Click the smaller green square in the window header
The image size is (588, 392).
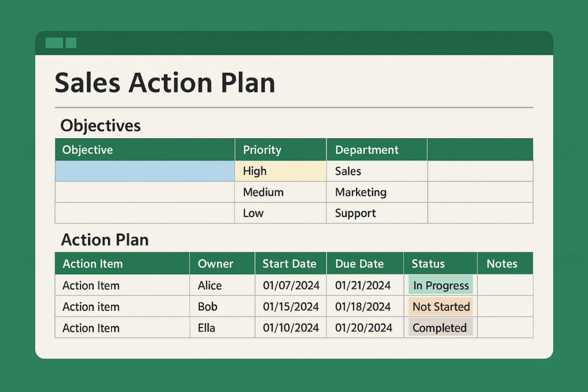pos(70,42)
